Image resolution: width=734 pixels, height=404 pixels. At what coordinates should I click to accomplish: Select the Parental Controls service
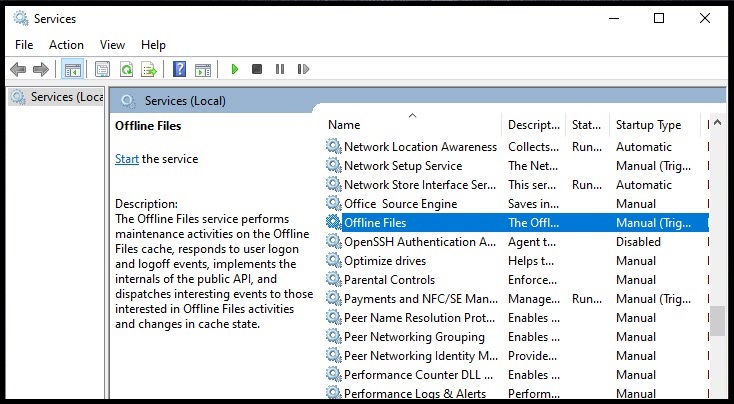pyautogui.click(x=517, y=279)
